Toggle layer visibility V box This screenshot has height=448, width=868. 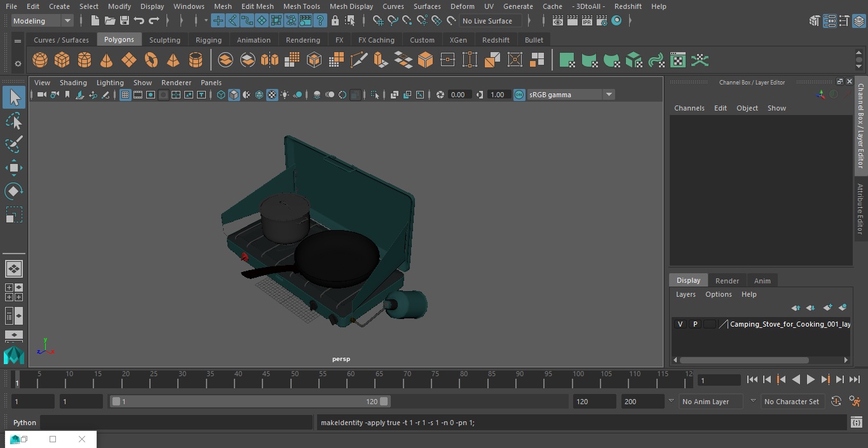680,324
